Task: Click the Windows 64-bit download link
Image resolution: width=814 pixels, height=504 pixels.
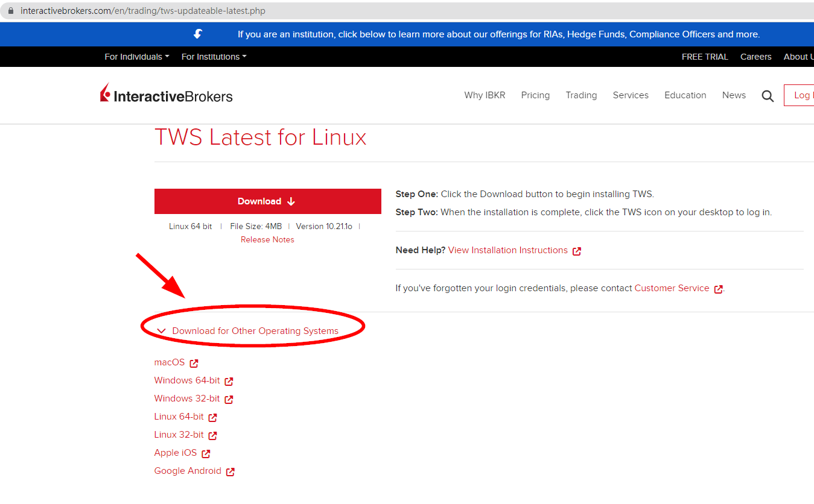Action: point(187,380)
